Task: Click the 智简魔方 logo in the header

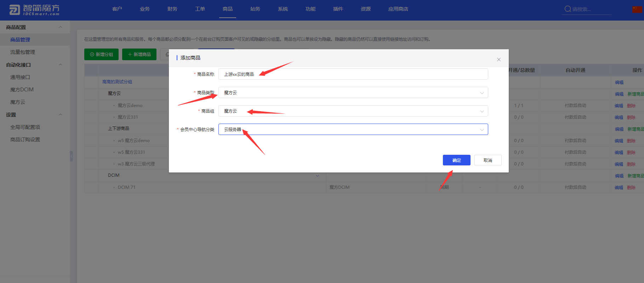Action: coord(34,10)
